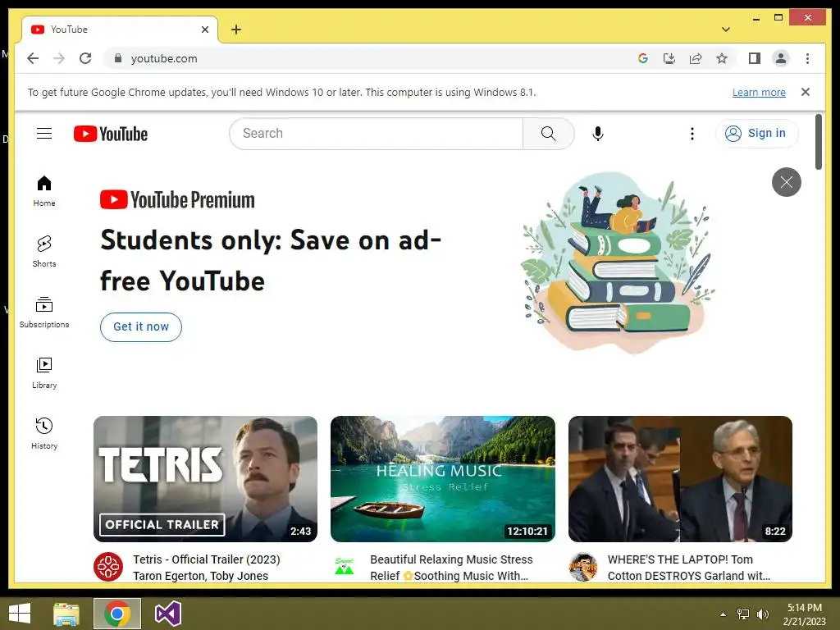Open the Chrome profile avatar menu
840x630 pixels.
[x=781, y=58]
